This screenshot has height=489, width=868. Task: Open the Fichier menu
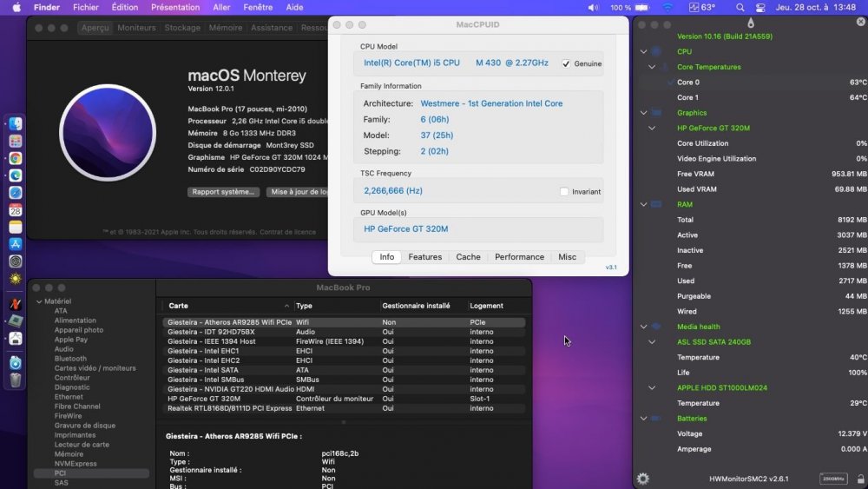tap(85, 7)
